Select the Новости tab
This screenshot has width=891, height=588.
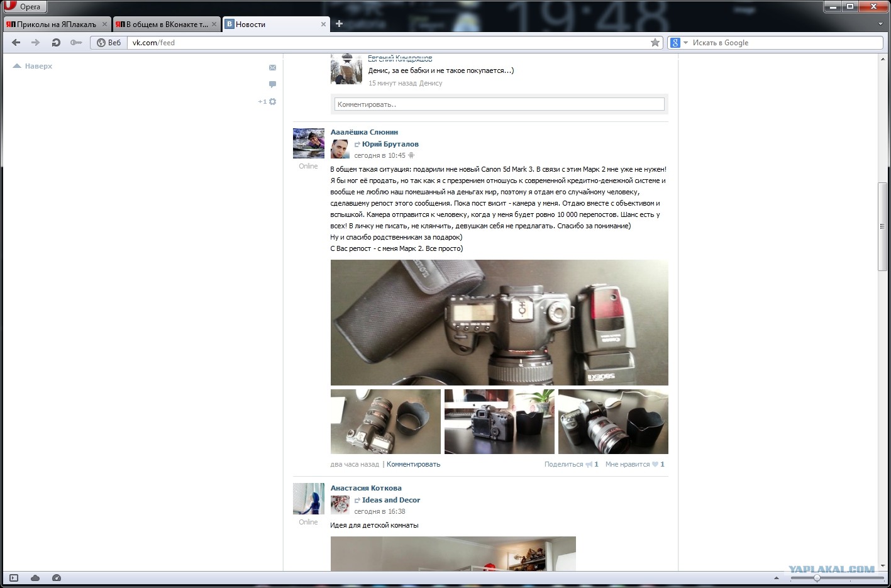(276, 25)
